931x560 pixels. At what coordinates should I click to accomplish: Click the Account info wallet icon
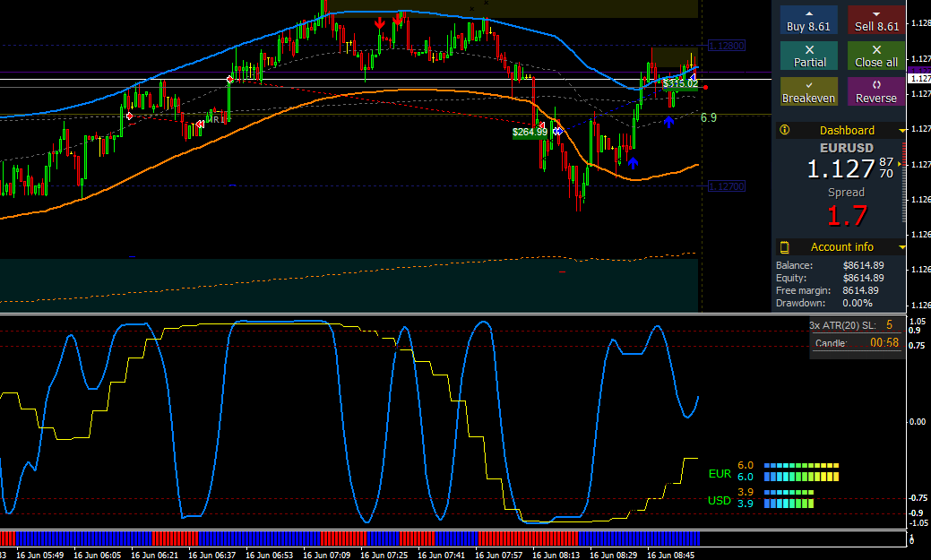click(784, 247)
